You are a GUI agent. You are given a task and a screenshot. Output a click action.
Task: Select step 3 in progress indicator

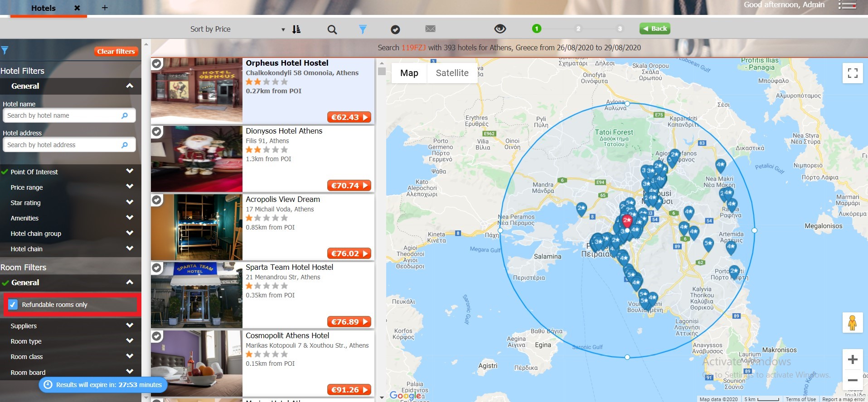620,29
